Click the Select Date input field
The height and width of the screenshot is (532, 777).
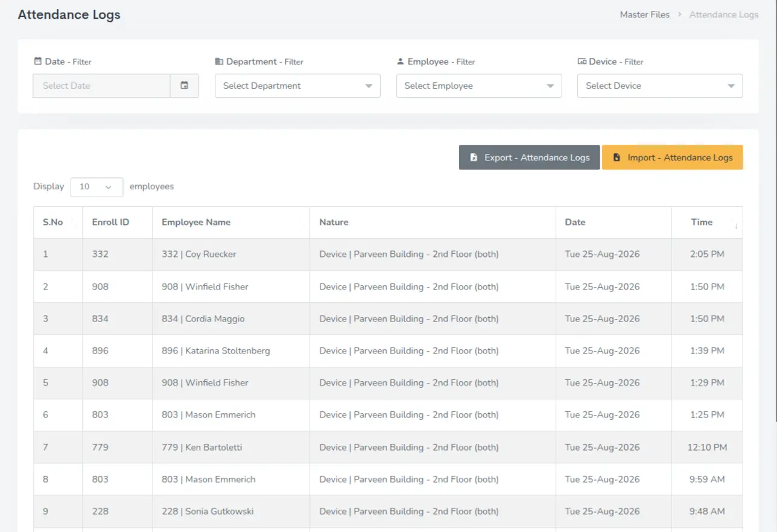pyautogui.click(x=101, y=86)
